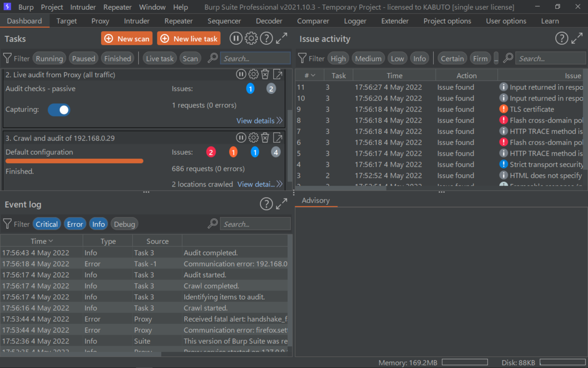Screen dimensions: 588x368
Task: Click the orange medium-severity issue count badge
Action: click(233, 152)
